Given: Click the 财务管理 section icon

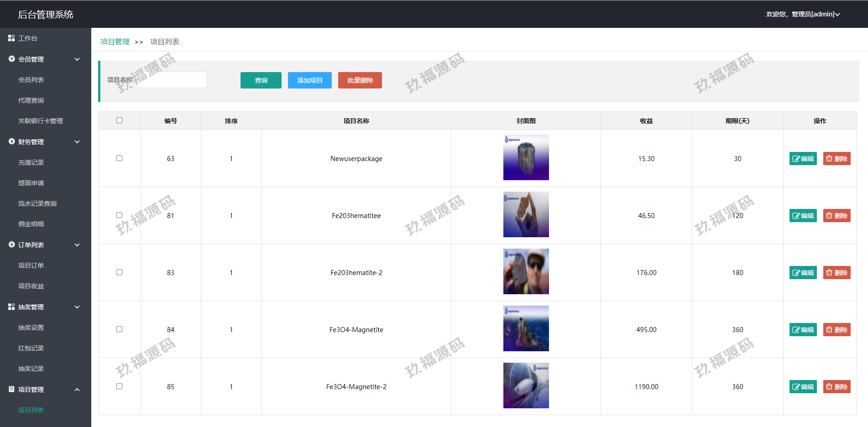Looking at the screenshot, I should point(12,142).
